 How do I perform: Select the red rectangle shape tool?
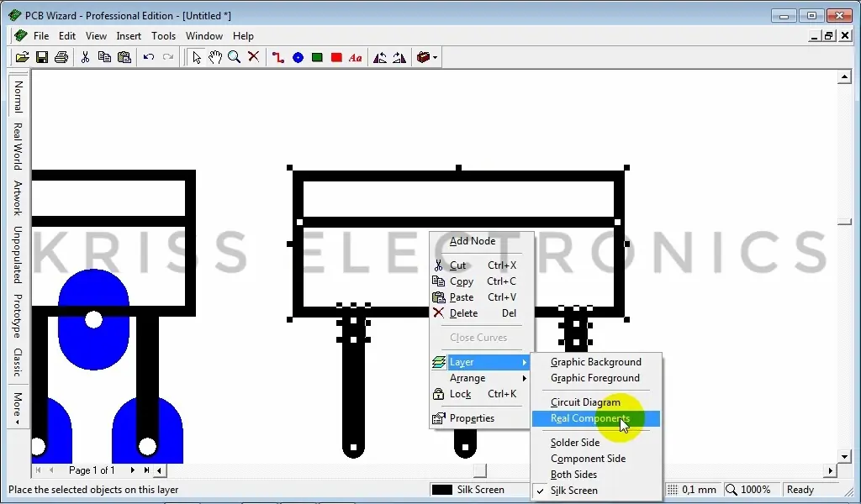click(x=336, y=57)
